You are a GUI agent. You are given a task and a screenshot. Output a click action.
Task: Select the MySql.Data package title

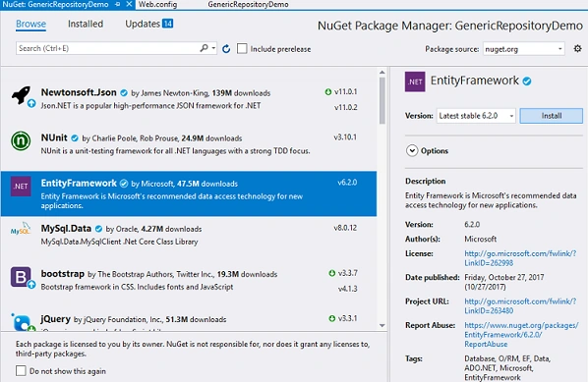[x=66, y=229]
